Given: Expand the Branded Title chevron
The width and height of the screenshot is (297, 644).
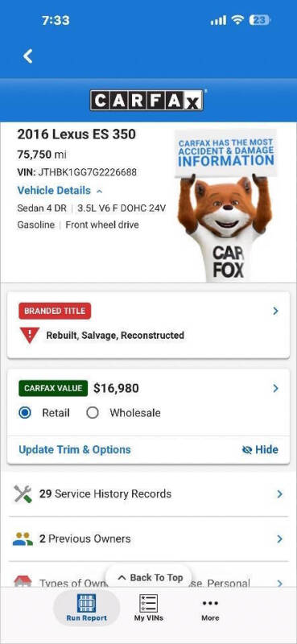Looking at the screenshot, I should [275, 312].
